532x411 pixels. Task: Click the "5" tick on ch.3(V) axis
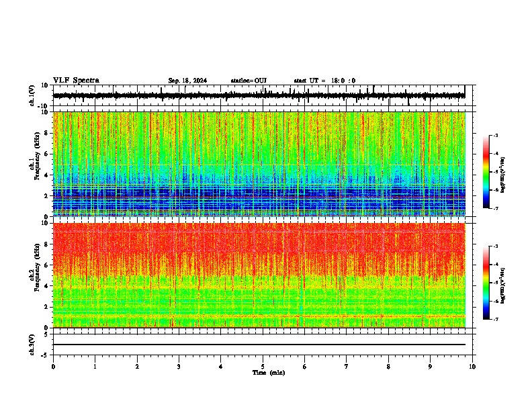click(47, 334)
